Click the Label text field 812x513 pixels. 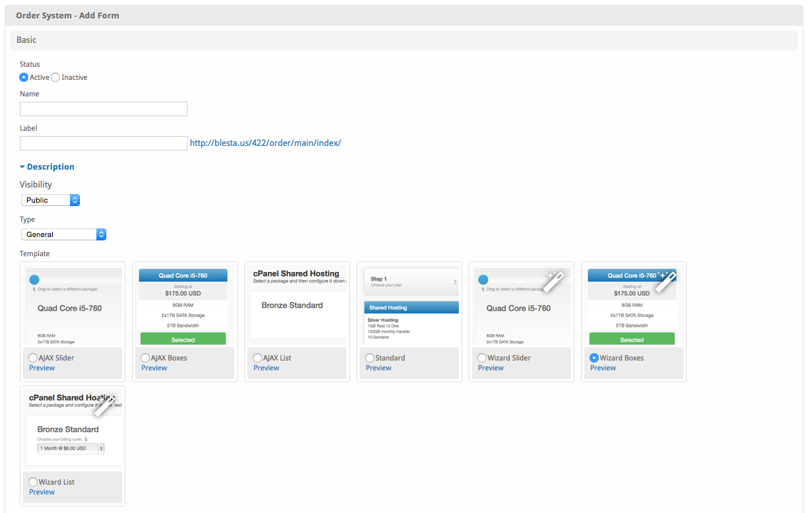pyautogui.click(x=104, y=143)
